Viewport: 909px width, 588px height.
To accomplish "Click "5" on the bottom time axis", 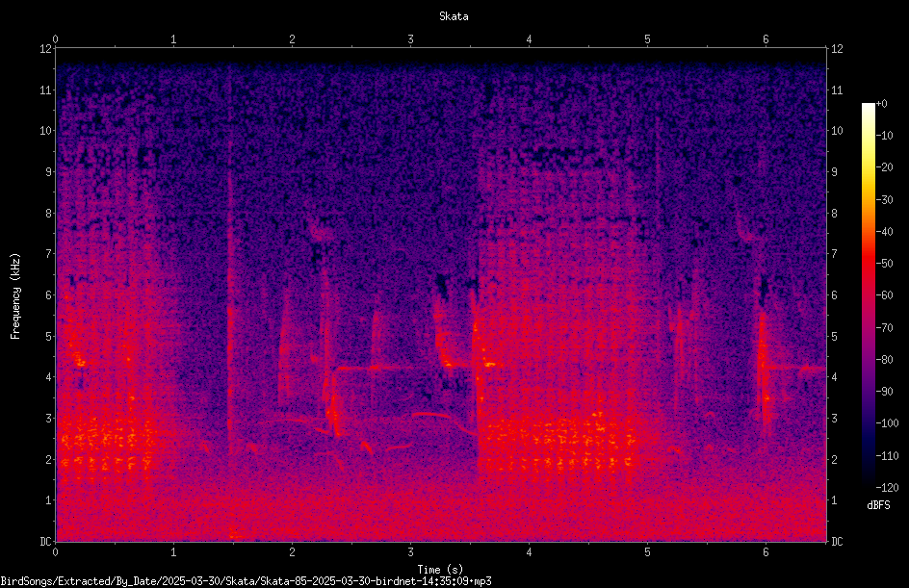I will click(647, 552).
